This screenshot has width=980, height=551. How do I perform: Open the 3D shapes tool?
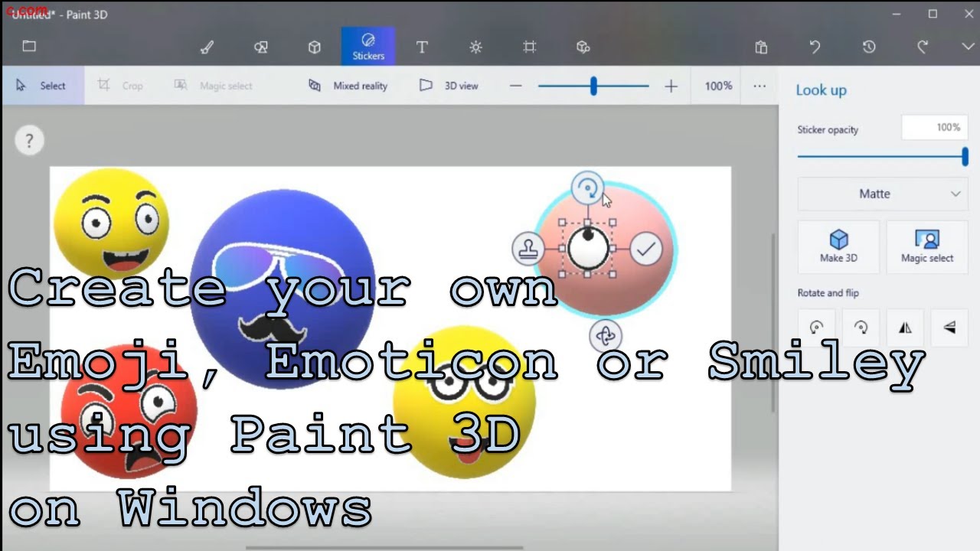point(314,47)
